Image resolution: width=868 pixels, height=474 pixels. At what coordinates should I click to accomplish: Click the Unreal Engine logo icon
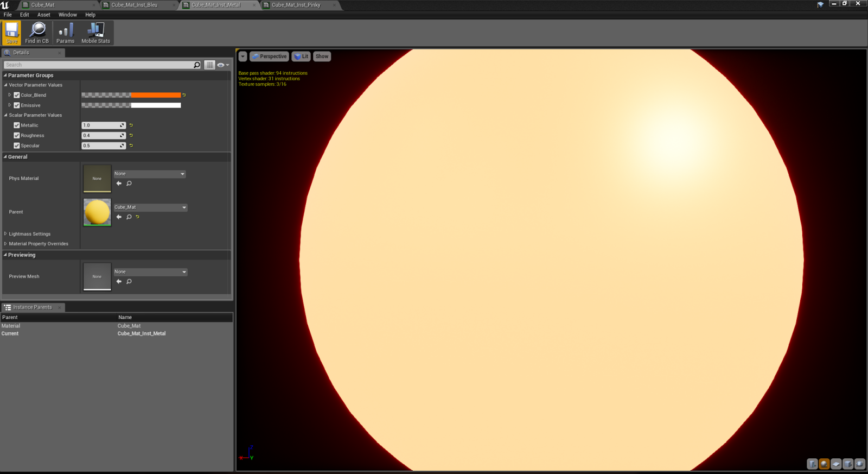[5, 5]
